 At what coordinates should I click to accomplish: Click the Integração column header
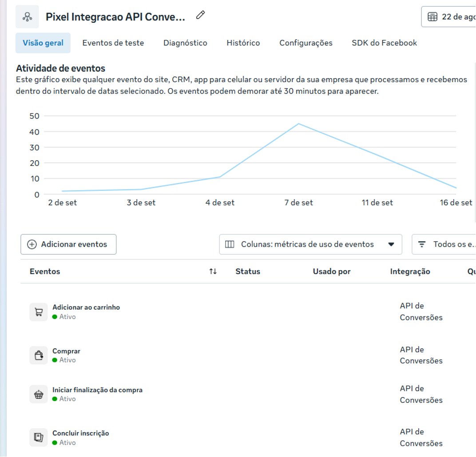click(x=410, y=272)
